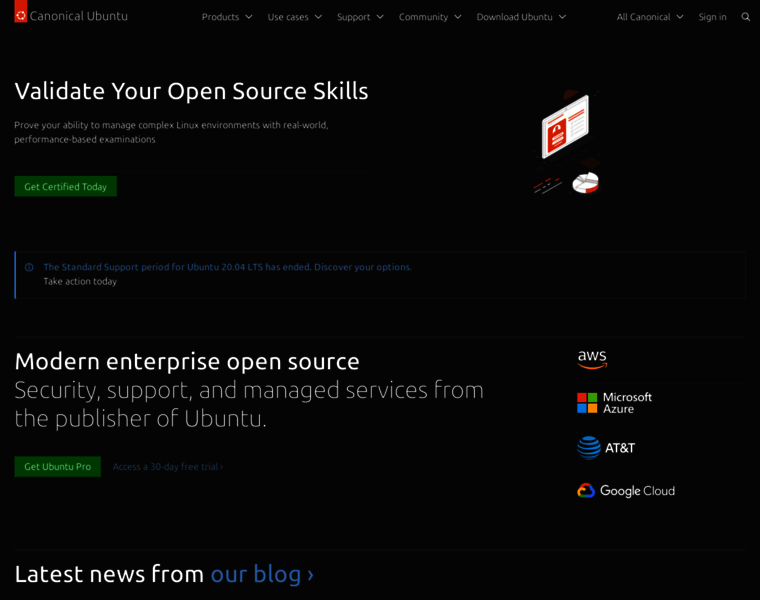Open the All Canonical dropdown

click(650, 17)
